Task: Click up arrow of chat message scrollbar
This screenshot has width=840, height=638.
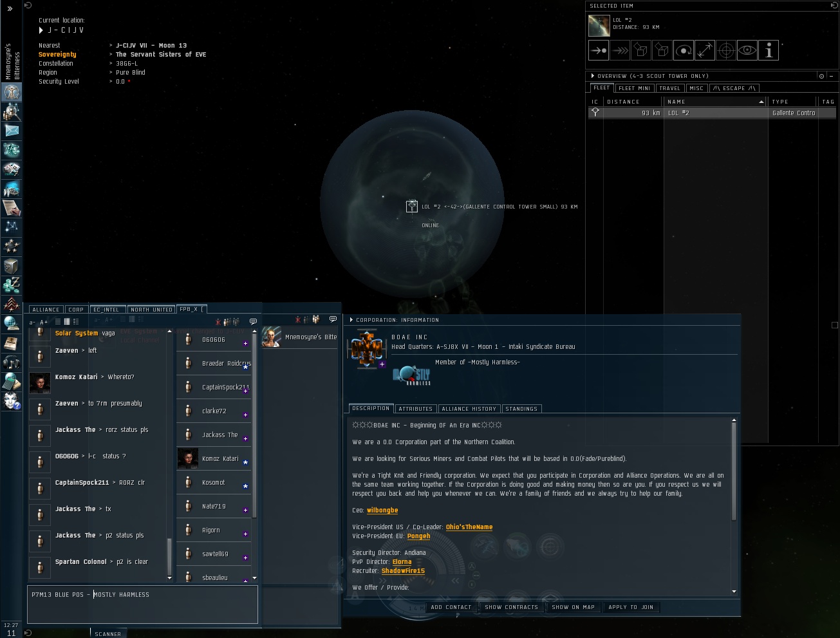Action: pyautogui.click(x=170, y=332)
